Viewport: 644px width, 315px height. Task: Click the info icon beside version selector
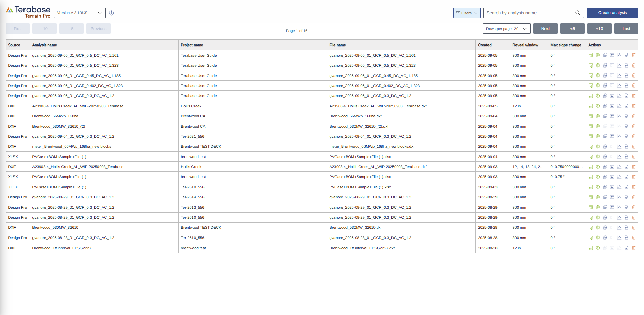[x=111, y=13]
